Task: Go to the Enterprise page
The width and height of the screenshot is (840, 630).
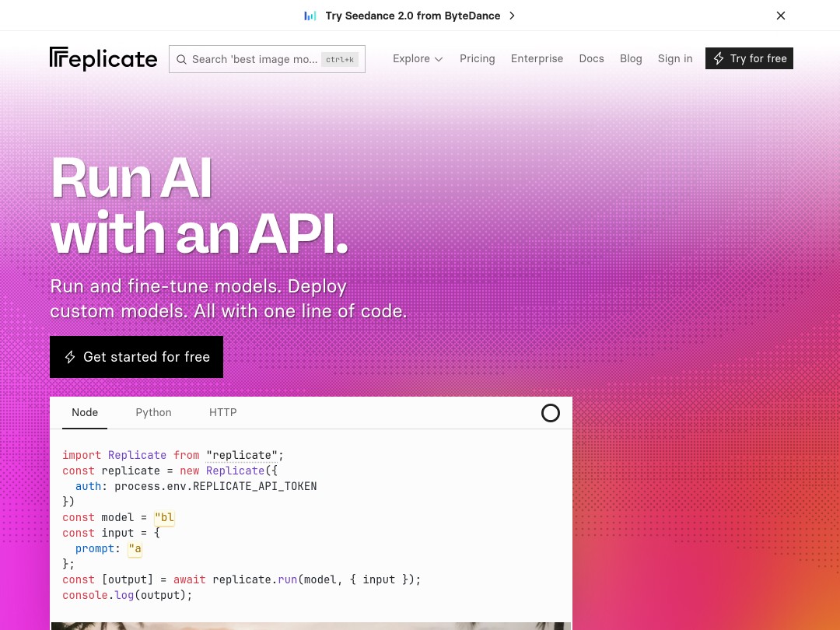Action: pos(537,58)
